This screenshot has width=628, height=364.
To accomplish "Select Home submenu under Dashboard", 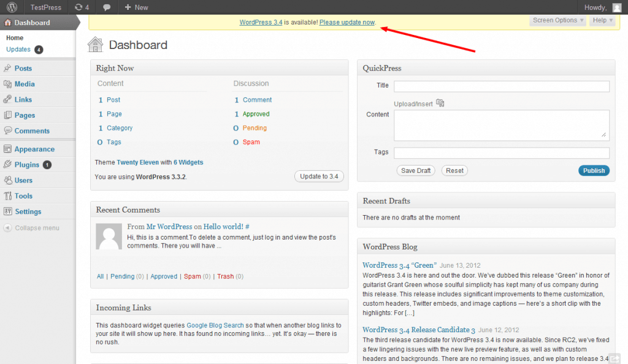I will point(15,38).
